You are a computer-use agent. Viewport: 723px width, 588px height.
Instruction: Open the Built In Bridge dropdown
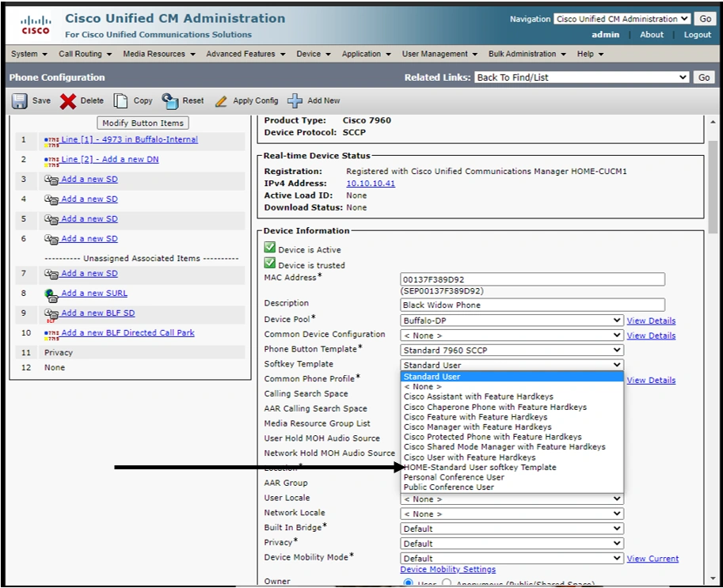pyautogui.click(x=512, y=529)
